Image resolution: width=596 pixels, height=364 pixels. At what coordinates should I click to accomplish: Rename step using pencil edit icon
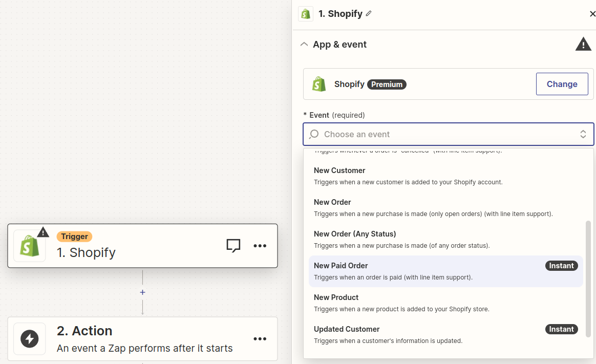point(368,14)
